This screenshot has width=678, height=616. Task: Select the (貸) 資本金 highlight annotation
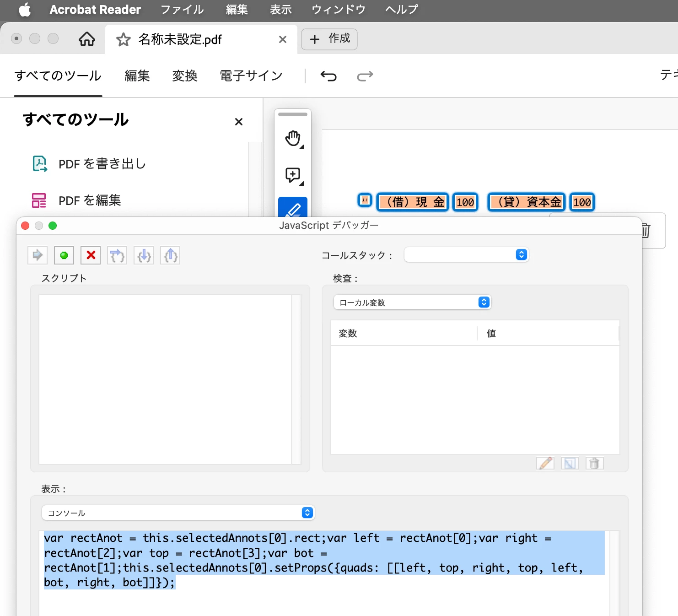click(x=527, y=202)
